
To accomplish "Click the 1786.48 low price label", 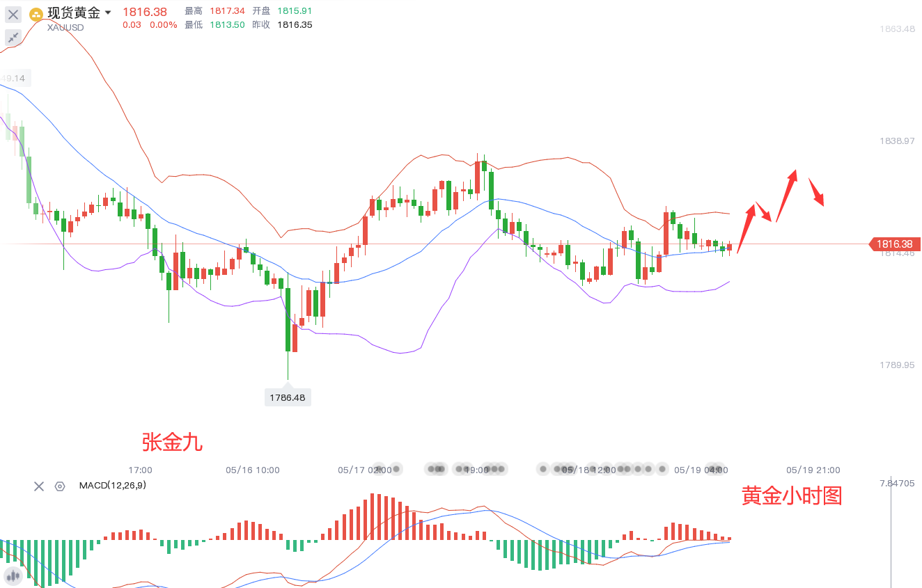I will [288, 397].
